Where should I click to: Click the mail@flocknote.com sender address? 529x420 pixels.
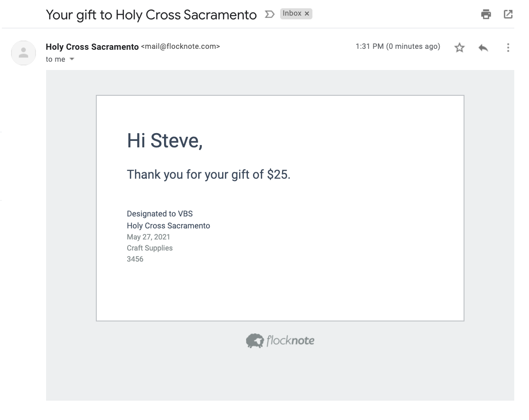point(180,47)
